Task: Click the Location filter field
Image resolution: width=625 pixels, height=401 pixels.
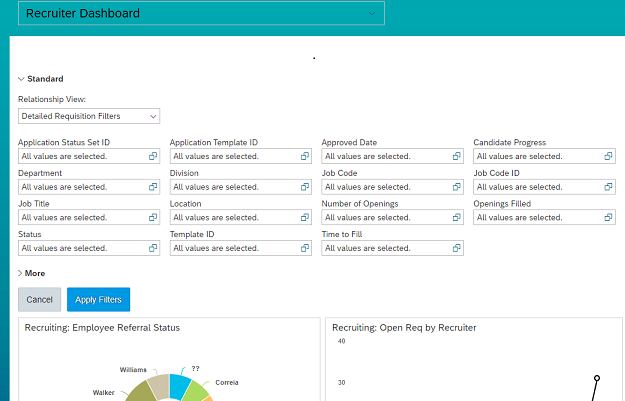Action: click(241, 218)
